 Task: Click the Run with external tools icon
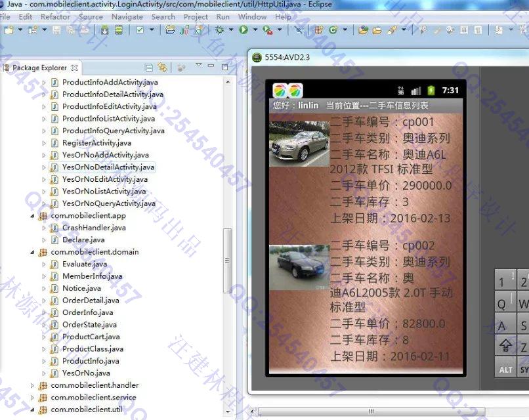268,30
